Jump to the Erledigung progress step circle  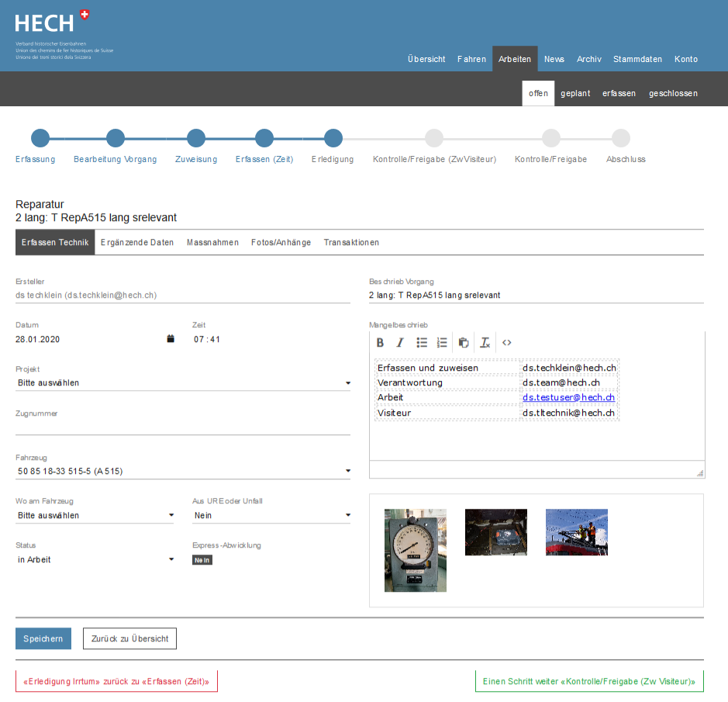coord(333,138)
